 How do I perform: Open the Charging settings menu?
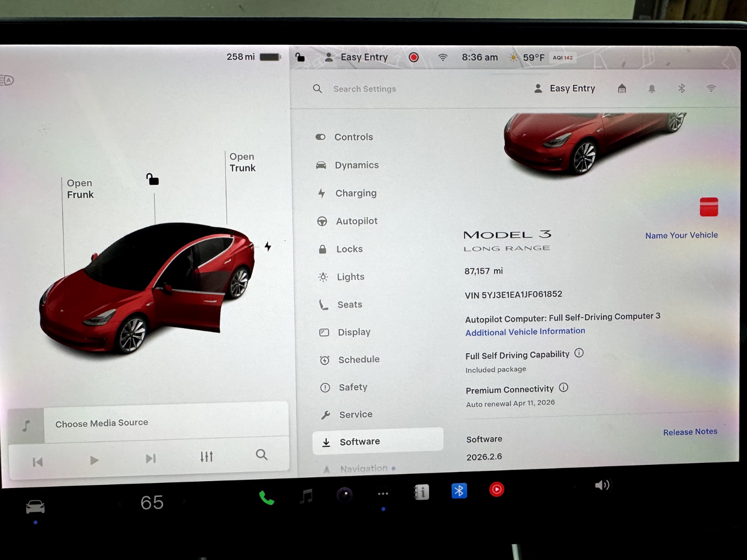pos(355,193)
